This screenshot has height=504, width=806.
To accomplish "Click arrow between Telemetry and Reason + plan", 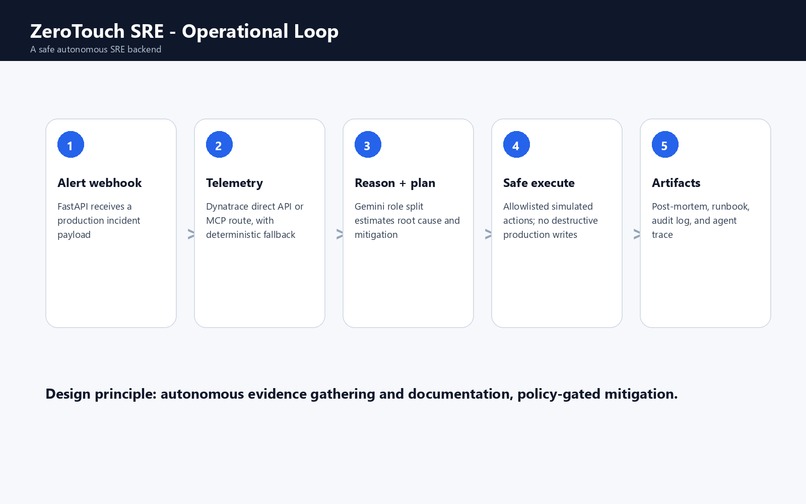I will pos(339,235).
